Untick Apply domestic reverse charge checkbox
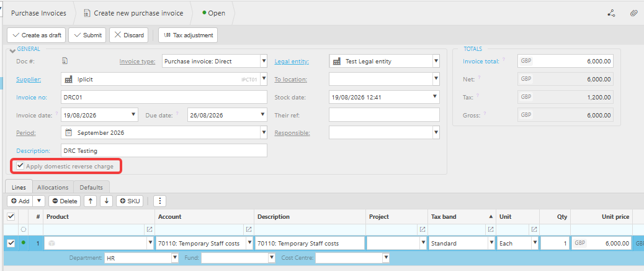The height and width of the screenshot is (271, 644). click(20, 166)
